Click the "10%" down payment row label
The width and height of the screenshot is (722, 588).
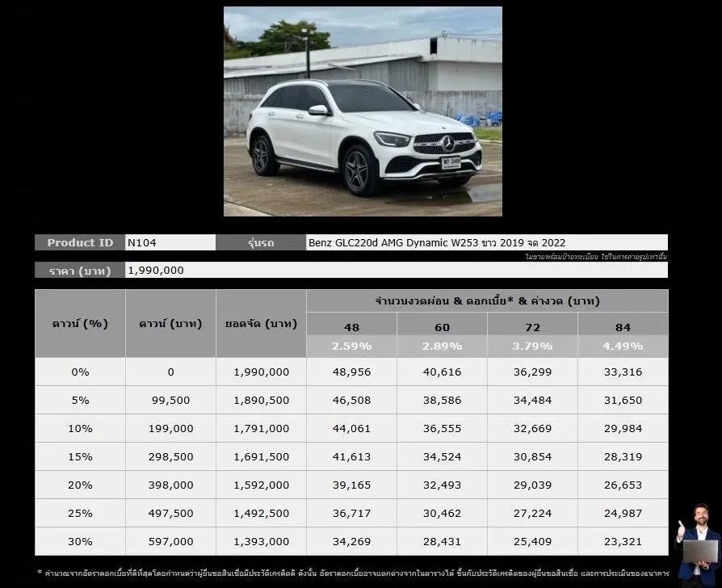pos(80,429)
